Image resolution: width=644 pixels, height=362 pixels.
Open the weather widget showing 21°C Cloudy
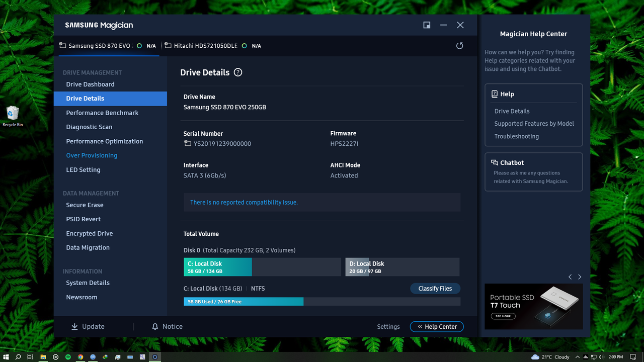(550, 357)
